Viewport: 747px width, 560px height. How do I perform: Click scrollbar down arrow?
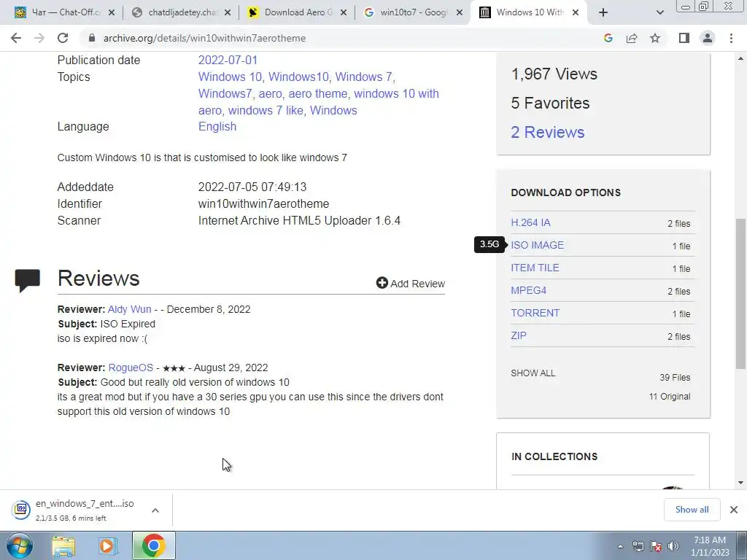(x=740, y=483)
